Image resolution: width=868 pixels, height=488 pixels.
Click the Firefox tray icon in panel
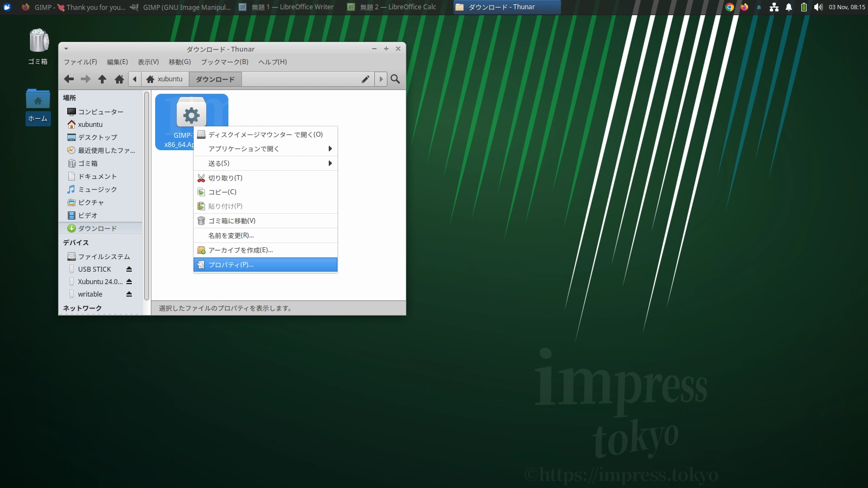tap(744, 7)
